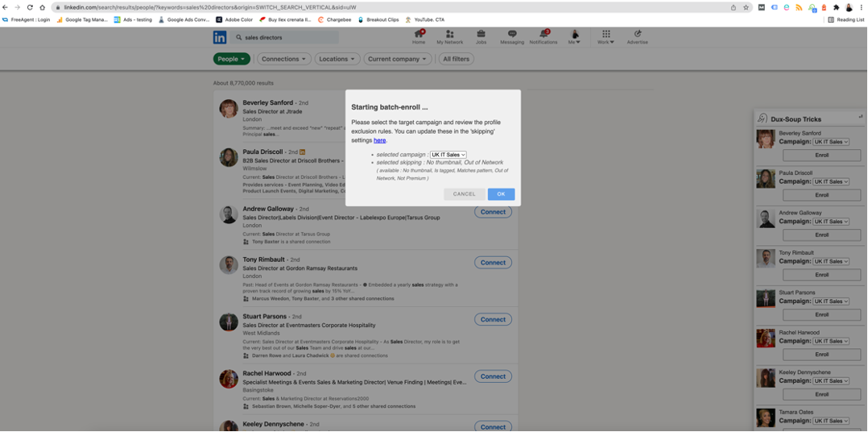Open the Me profile menu
The height and width of the screenshot is (432, 868).
(575, 37)
